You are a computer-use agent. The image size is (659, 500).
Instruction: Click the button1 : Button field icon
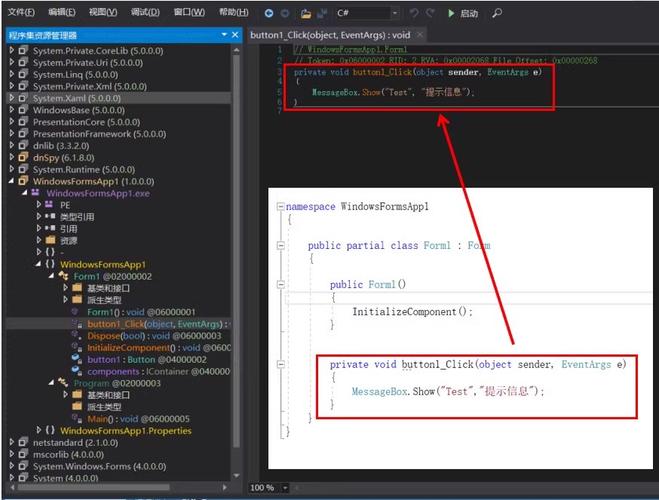pos(76,359)
